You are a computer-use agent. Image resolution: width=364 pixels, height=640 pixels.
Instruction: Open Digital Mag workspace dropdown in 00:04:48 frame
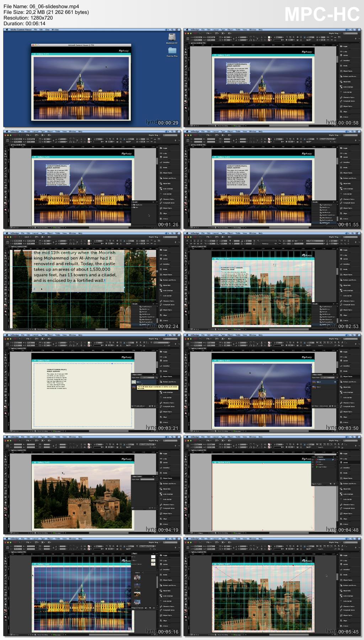334,441
